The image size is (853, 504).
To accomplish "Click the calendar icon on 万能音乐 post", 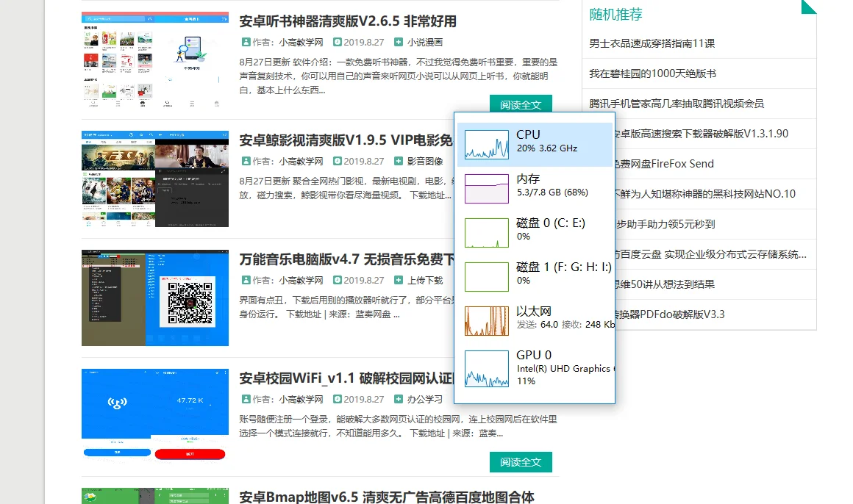I will (x=338, y=280).
